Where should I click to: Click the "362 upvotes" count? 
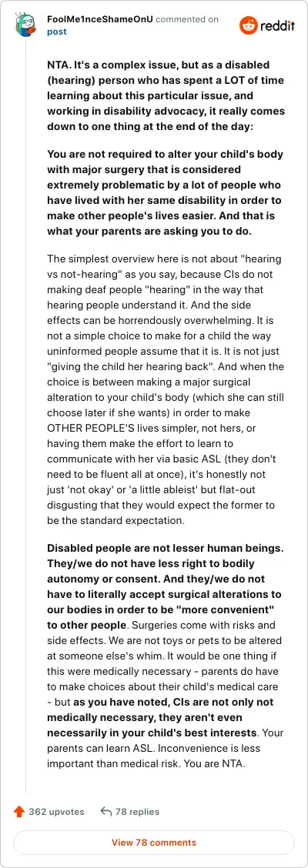56,812
